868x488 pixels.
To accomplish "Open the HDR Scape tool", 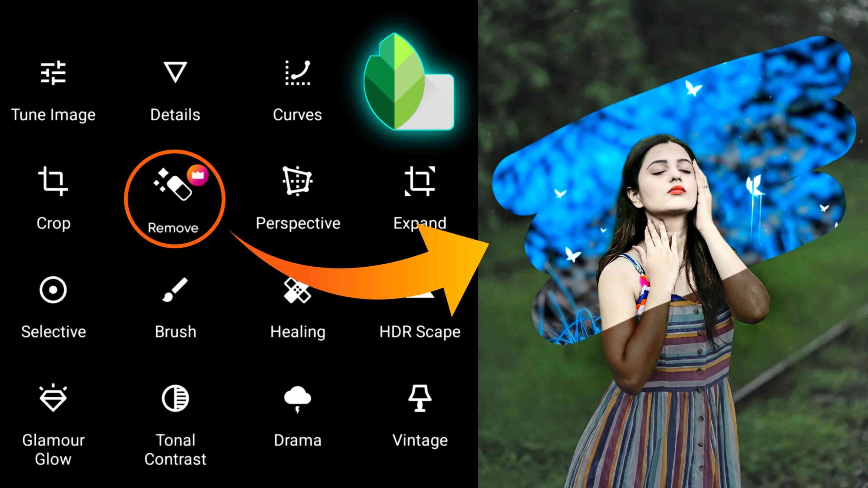I will pyautogui.click(x=420, y=304).
